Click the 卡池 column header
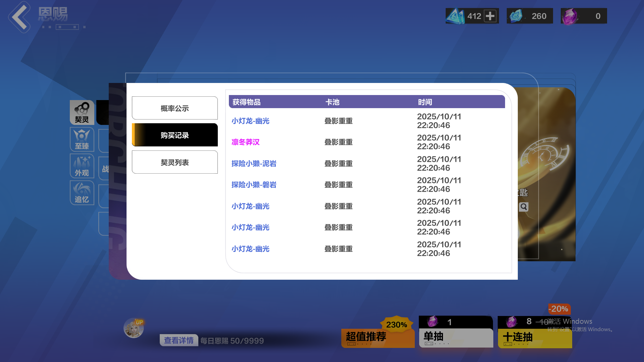Screen dimensions: 644x362 [x=333, y=102]
